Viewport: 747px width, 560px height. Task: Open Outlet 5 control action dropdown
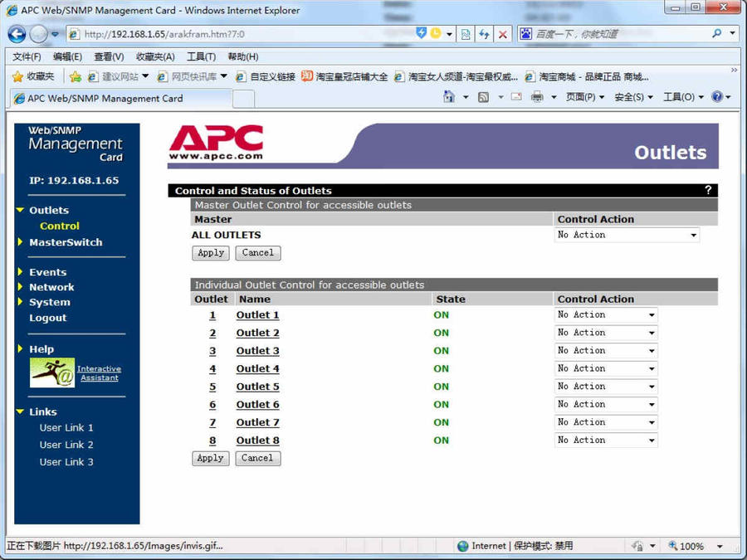(x=606, y=387)
